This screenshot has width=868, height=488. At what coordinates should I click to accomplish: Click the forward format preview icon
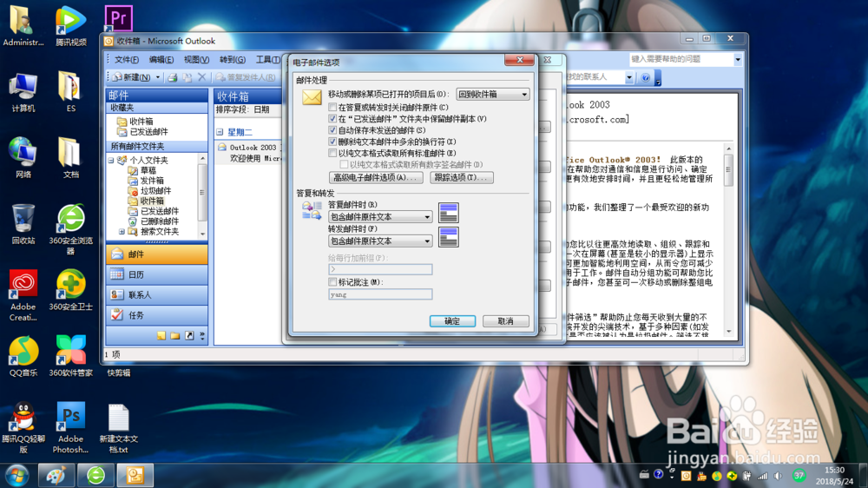point(449,237)
